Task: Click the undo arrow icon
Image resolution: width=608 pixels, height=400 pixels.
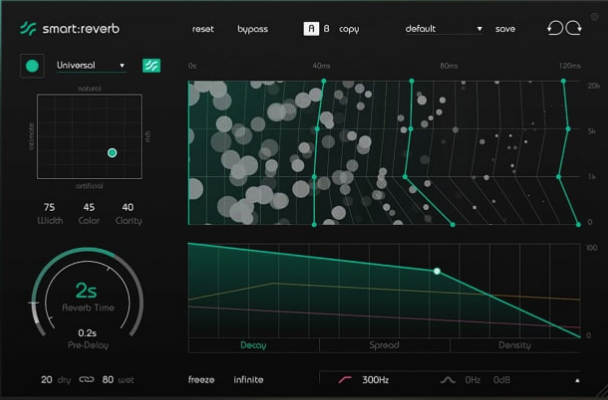Action: (x=555, y=29)
